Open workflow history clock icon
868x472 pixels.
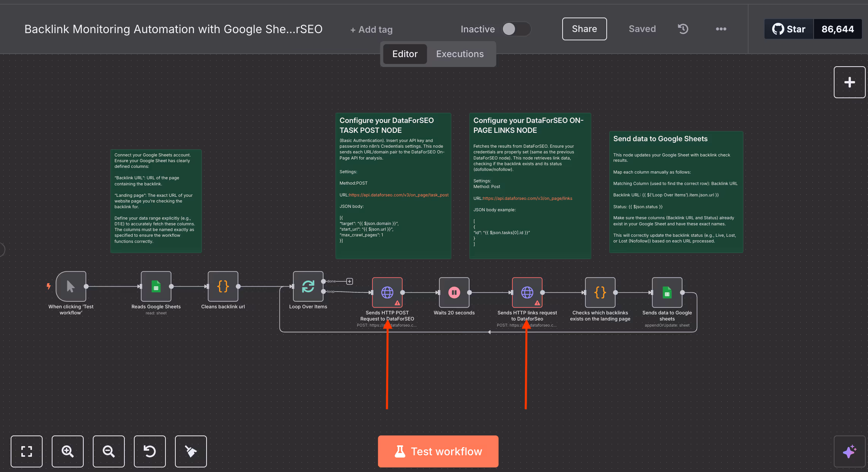point(683,29)
